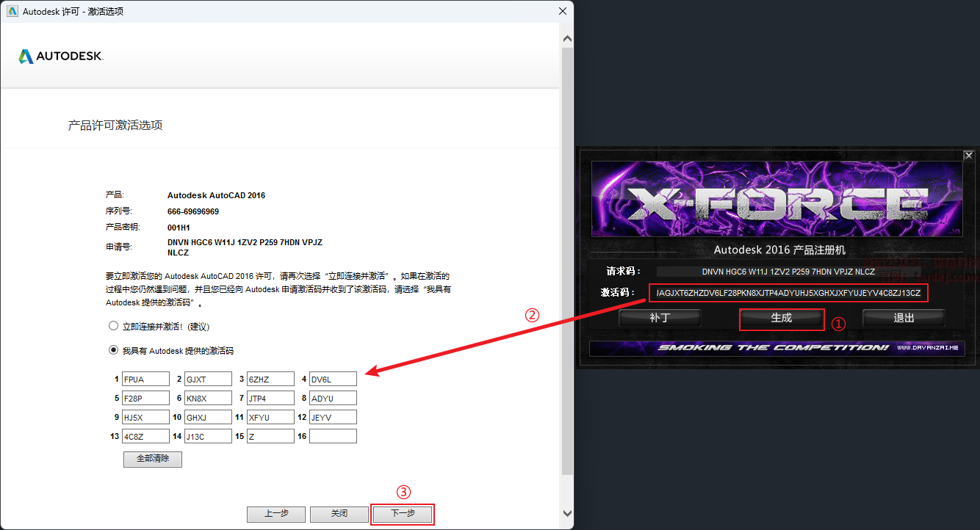This screenshot has width=980, height=530.
Task: Click the Autodesk icon in the title bar
Action: pos(12,11)
